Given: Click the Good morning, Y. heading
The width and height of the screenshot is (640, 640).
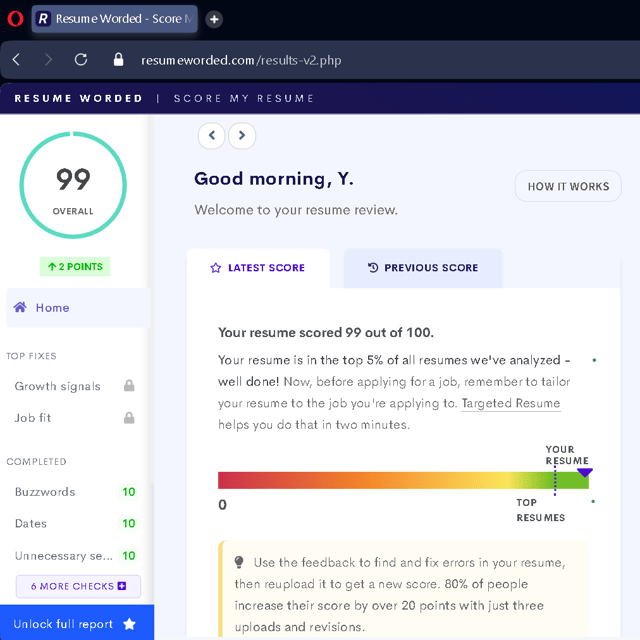Looking at the screenshot, I should (x=274, y=179).
